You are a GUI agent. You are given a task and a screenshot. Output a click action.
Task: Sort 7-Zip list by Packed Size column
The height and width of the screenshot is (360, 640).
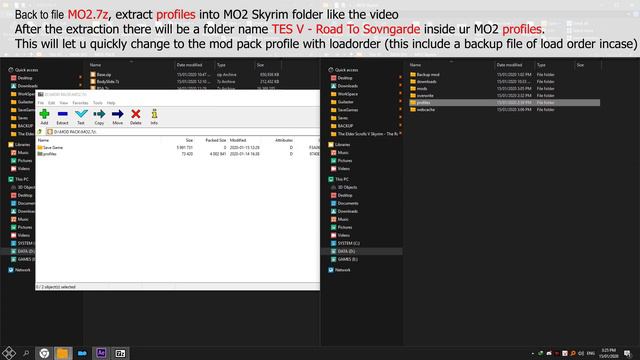(216, 140)
